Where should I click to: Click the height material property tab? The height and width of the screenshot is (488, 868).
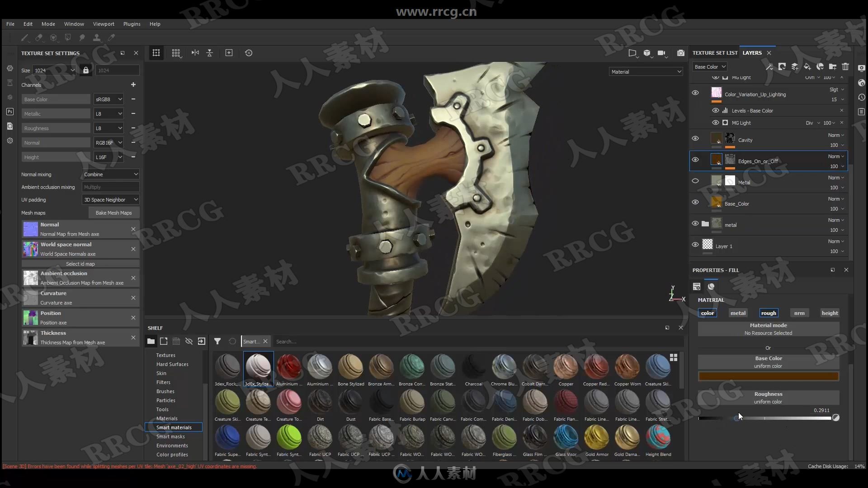pyautogui.click(x=829, y=313)
